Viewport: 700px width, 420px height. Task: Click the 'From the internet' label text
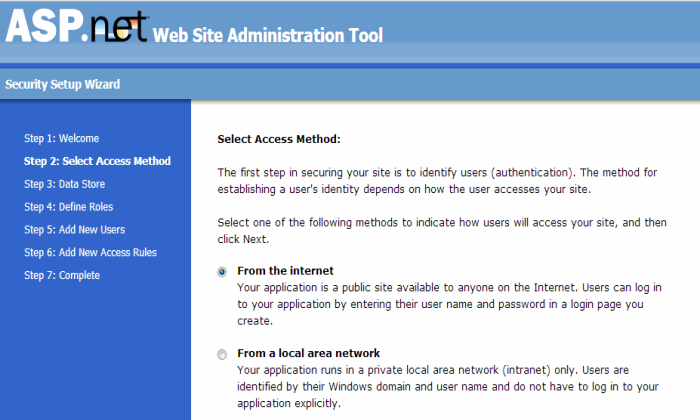tap(286, 271)
